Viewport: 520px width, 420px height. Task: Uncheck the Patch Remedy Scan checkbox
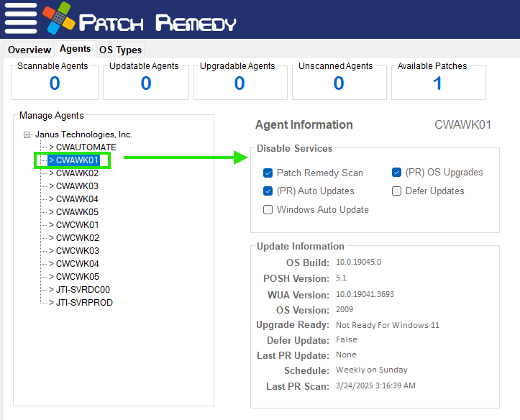tap(268, 173)
